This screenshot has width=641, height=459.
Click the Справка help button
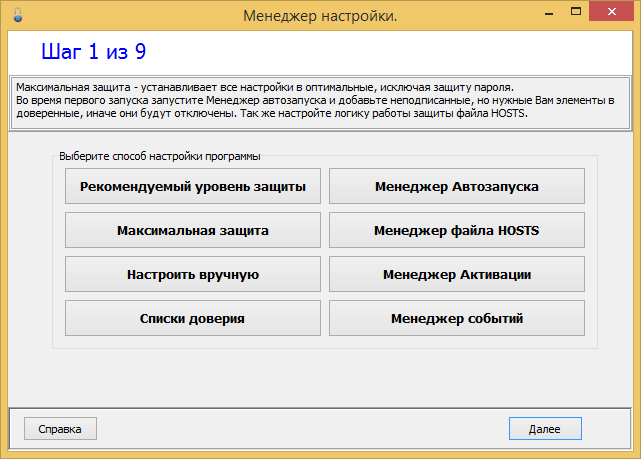coord(60,429)
